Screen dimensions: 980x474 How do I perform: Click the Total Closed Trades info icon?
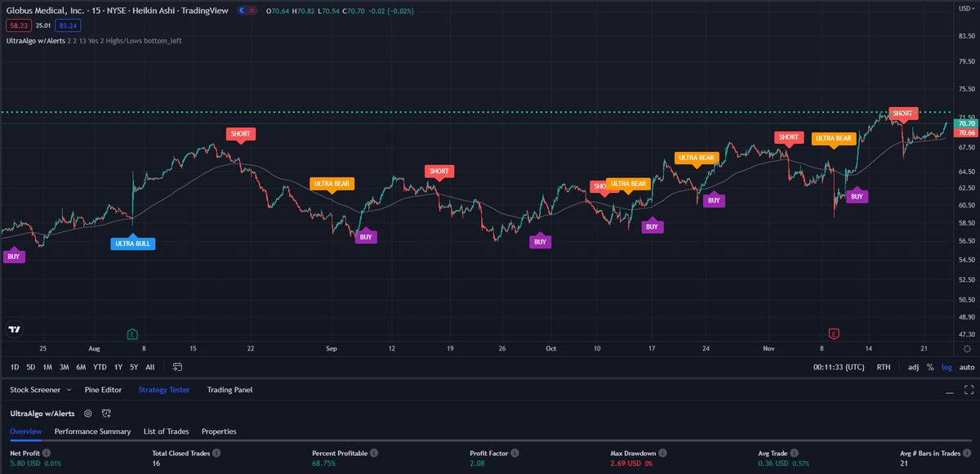pyautogui.click(x=216, y=452)
